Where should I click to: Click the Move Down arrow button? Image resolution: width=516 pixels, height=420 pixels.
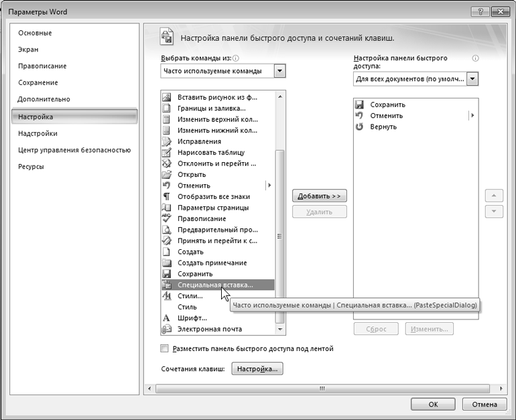tap(494, 212)
